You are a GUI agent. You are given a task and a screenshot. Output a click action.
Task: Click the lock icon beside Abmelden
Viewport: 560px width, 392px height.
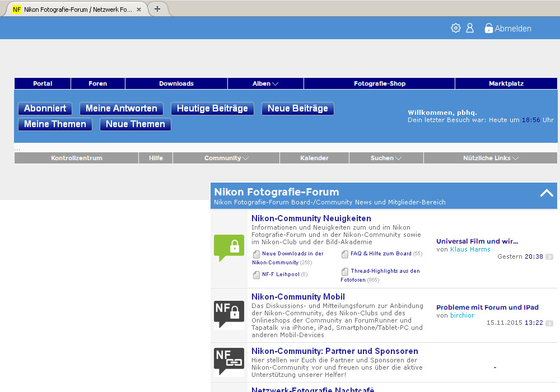coord(488,28)
